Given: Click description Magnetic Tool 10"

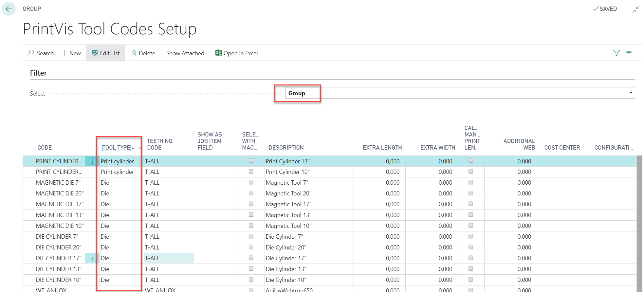Looking at the screenshot, I should (288, 226).
